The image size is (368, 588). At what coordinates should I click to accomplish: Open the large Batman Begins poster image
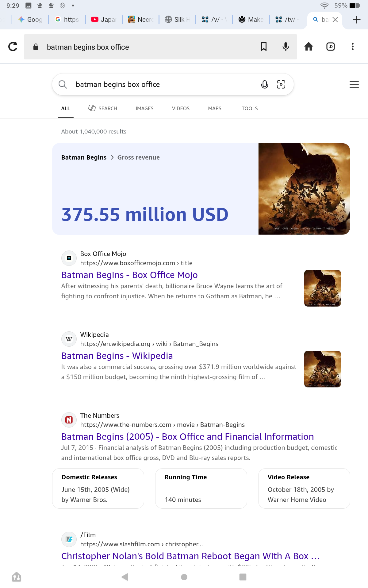coord(304,189)
